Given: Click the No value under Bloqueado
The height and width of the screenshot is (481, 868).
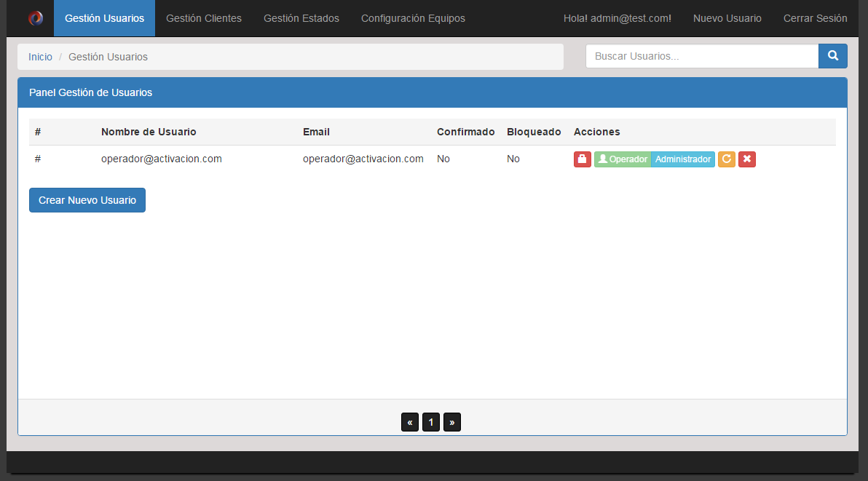Looking at the screenshot, I should coord(513,159).
